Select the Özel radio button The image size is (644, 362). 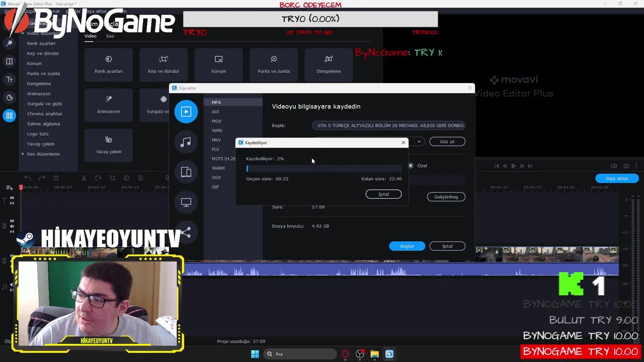click(x=411, y=165)
